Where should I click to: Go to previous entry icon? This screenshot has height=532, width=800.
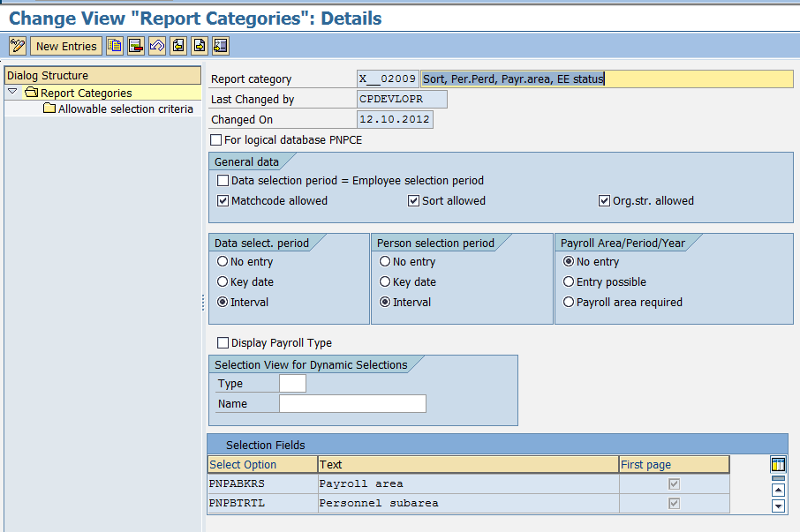[178, 46]
